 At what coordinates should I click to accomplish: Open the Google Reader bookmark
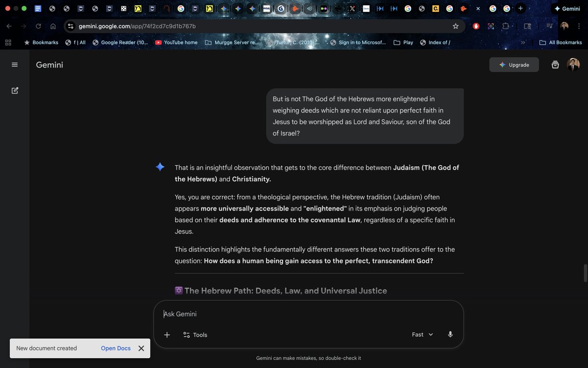click(120, 43)
